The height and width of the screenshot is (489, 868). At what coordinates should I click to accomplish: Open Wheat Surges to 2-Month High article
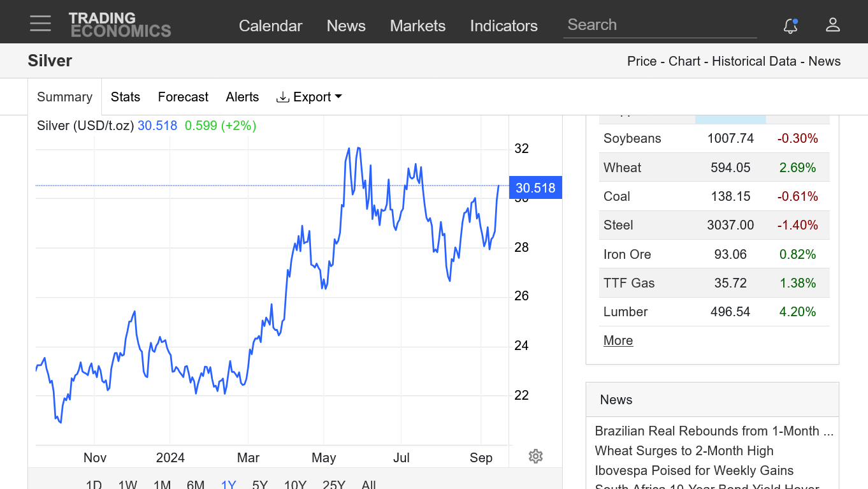(684, 451)
